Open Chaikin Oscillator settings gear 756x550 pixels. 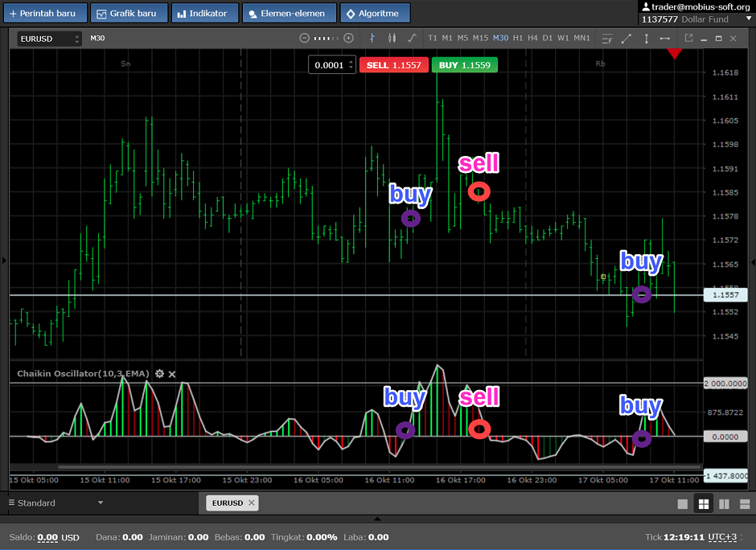point(159,374)
